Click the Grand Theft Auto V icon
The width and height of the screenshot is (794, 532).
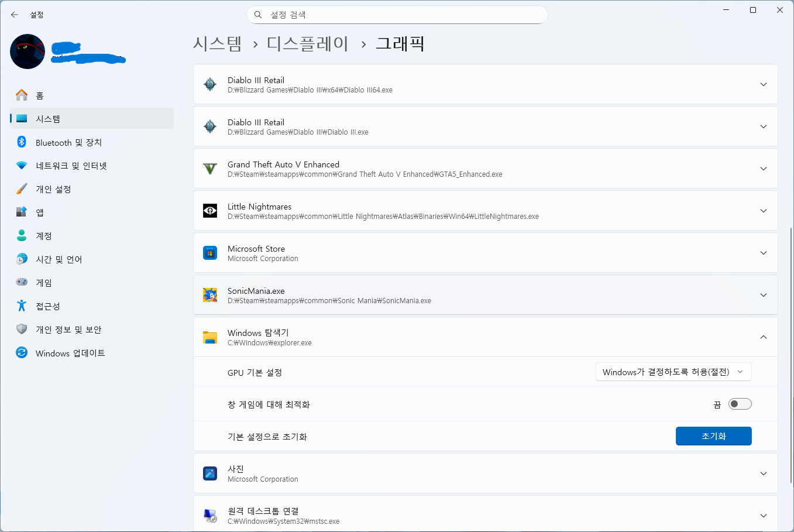210,169
